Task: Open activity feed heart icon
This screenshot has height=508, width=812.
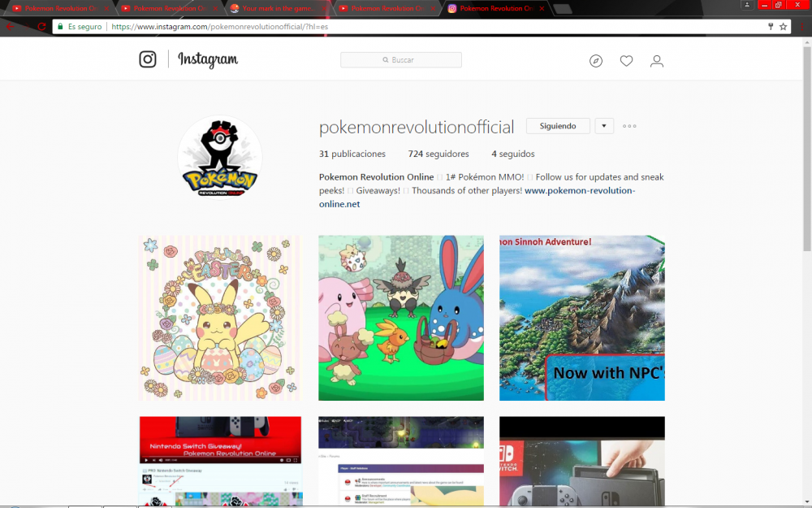Action: click(x=626, y=61)
